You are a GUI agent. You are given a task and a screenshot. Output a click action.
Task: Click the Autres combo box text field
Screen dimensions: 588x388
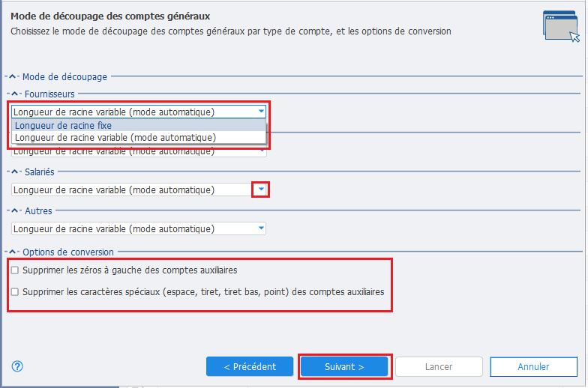tap(133, 228)
